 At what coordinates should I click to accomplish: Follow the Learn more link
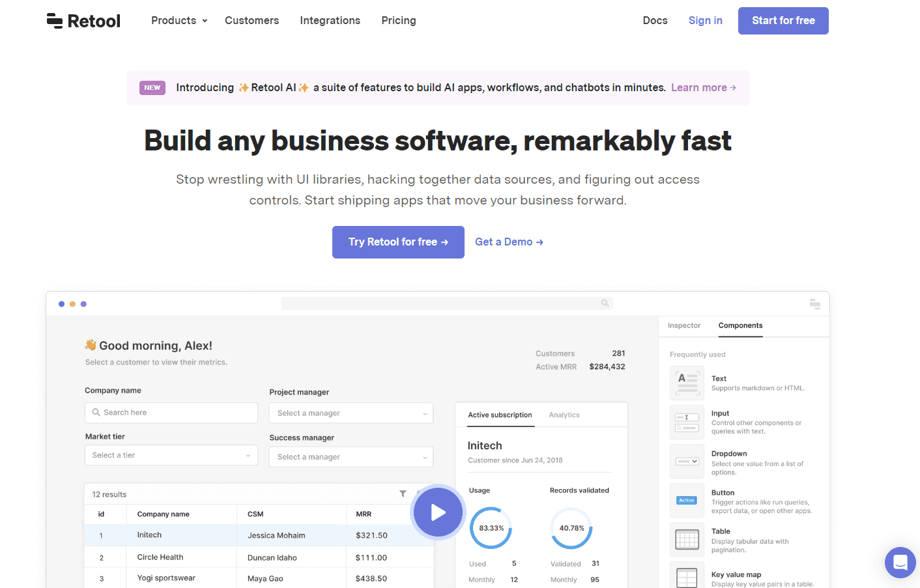tap(704, 88)
